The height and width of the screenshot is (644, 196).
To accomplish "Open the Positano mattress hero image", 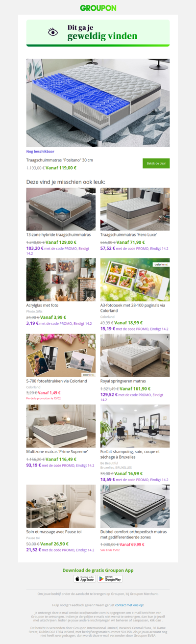I will point(98,103).
